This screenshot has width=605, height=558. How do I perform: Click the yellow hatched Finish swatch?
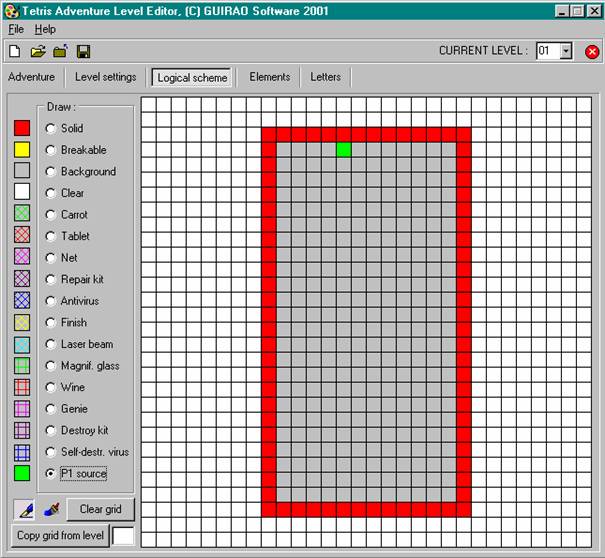(22, 323)
